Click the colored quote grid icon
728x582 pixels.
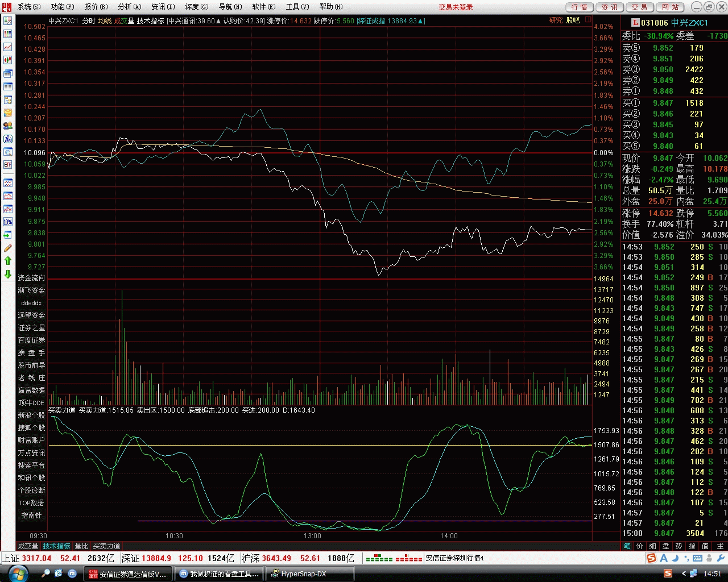click(x=8, y=34)
